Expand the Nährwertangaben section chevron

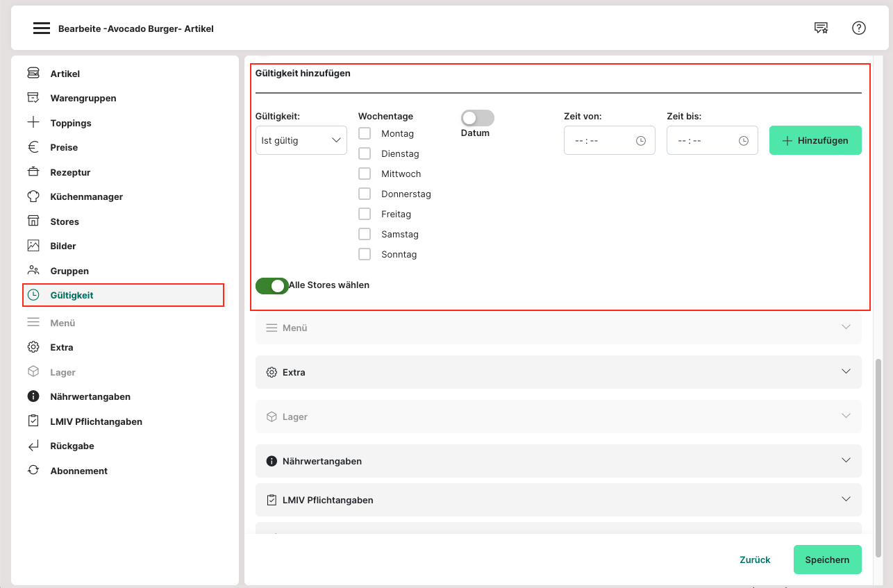(846, 460)
